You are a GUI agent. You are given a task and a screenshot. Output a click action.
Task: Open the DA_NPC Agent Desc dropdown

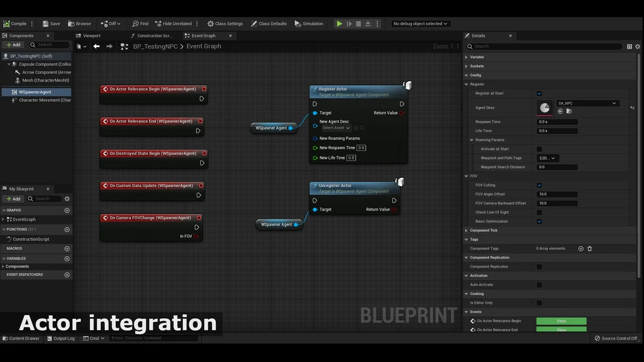[x=587, y=103]
